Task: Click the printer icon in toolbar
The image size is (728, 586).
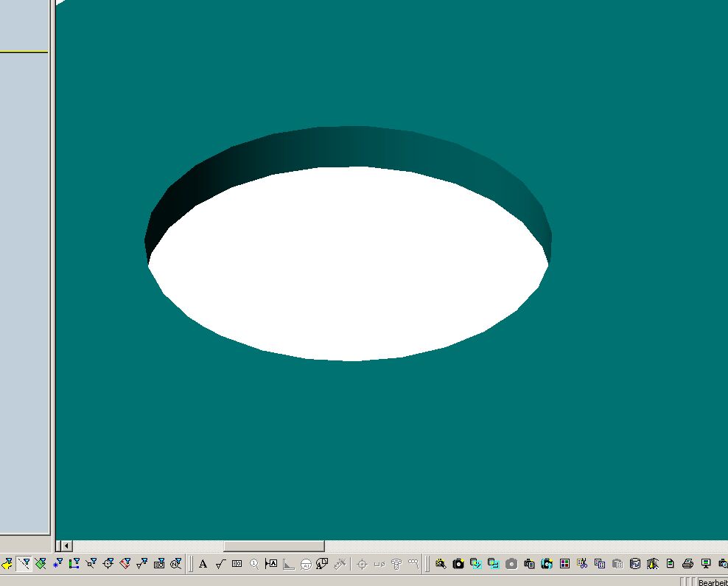Action: click(688, 564)
